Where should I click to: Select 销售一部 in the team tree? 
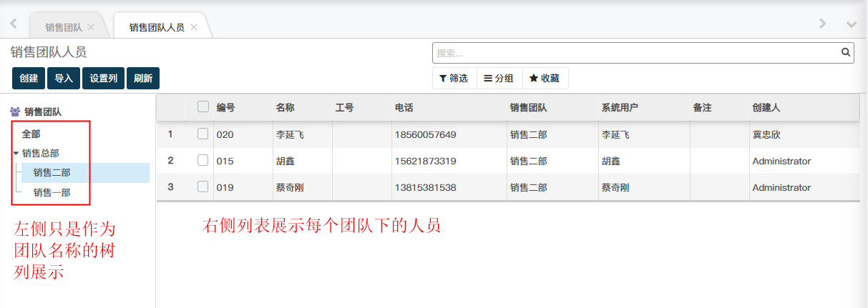coord(52,192)
